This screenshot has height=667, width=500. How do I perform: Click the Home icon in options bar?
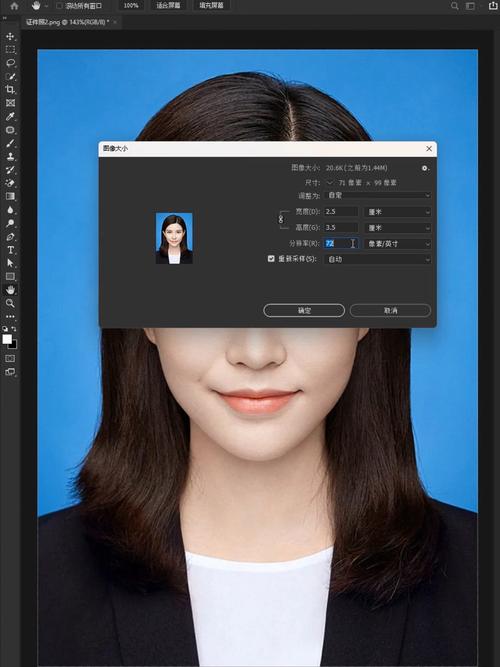click(x=14, y=6)
